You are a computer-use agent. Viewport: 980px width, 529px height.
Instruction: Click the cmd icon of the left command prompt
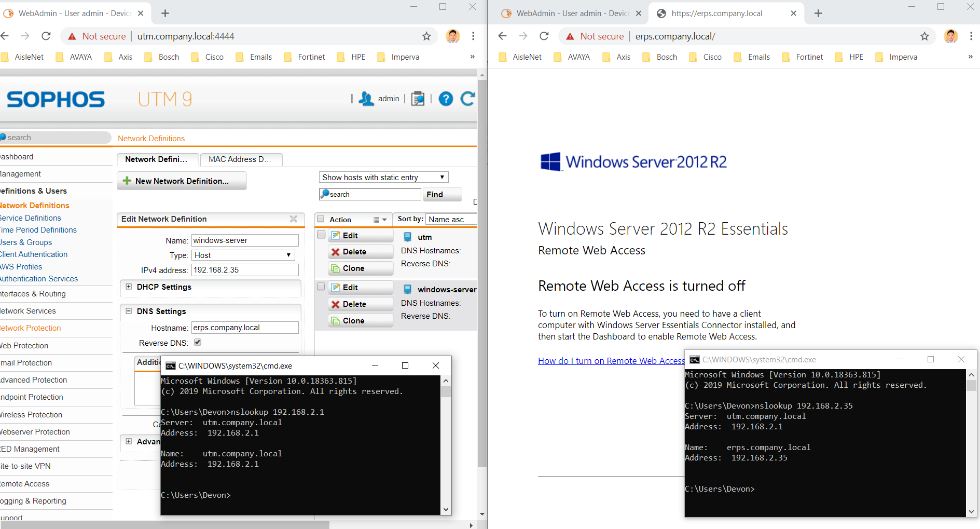[170, 366]
